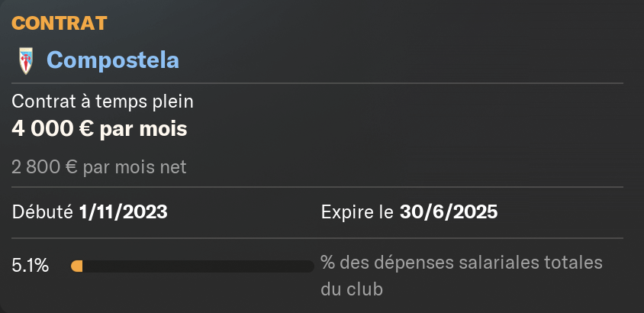
Task: Click the '% des dépenses salariales totales' caption
Action: [x=462, y=263]
